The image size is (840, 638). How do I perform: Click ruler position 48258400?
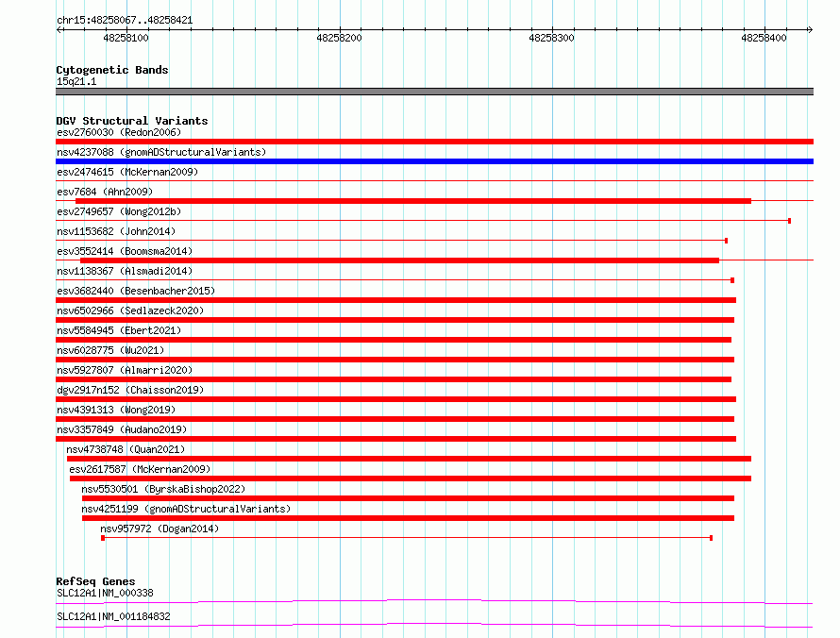click(764, 38)
